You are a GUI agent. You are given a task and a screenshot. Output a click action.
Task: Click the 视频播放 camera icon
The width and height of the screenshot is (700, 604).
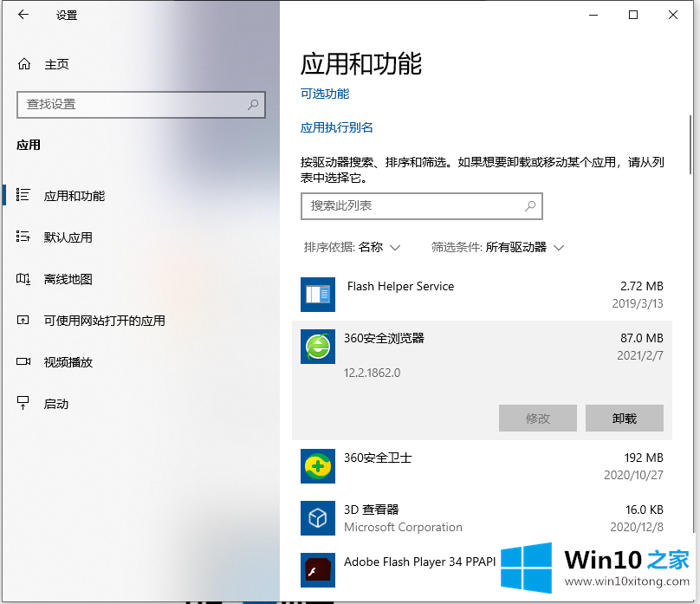tap(23, 361)
